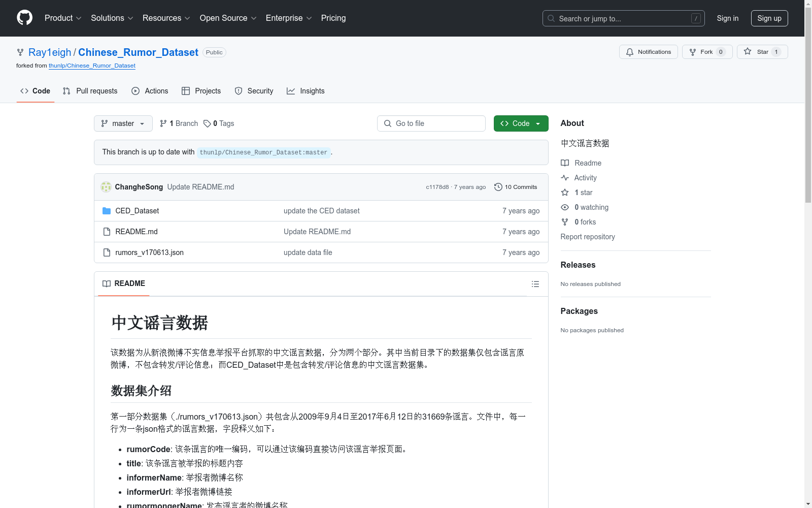The width and height of the screenshot is (812, 508).
Task: Click the Activity pulse icon
Action: [x=565, y=177]
